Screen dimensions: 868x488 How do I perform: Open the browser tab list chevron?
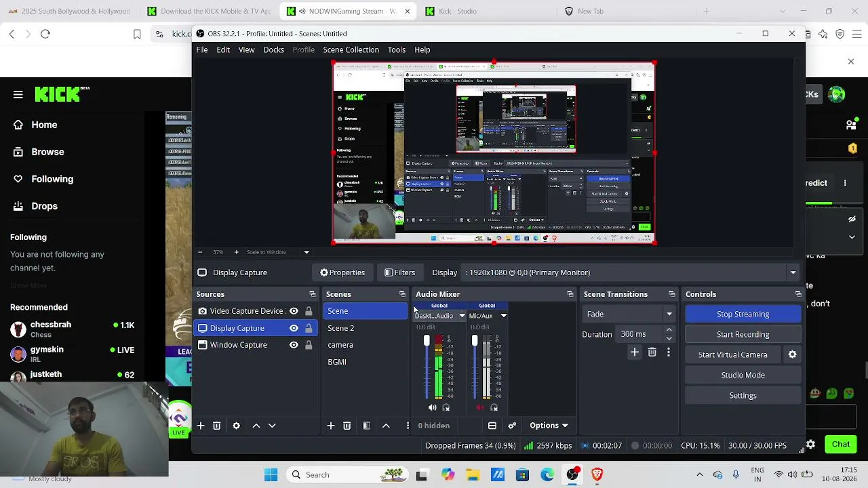coord(783,11)
